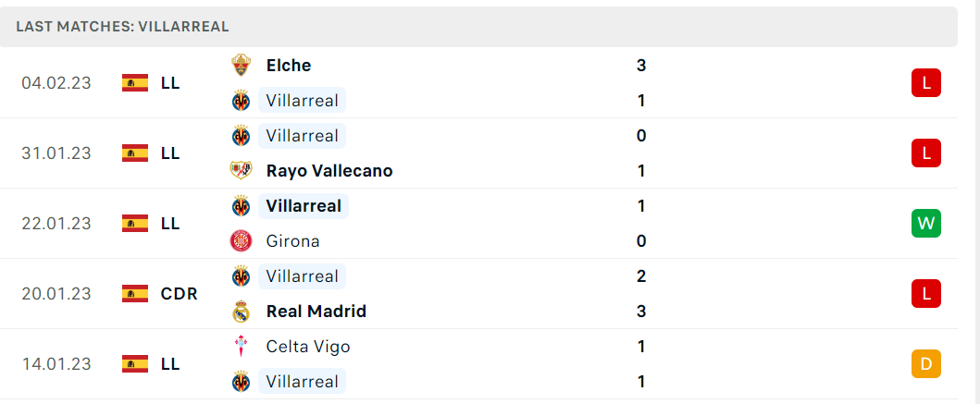Open the Celta Vigo team link
The width and height of the screenshot is (980, 404).
pyautogui.click(x=308, y=348)
